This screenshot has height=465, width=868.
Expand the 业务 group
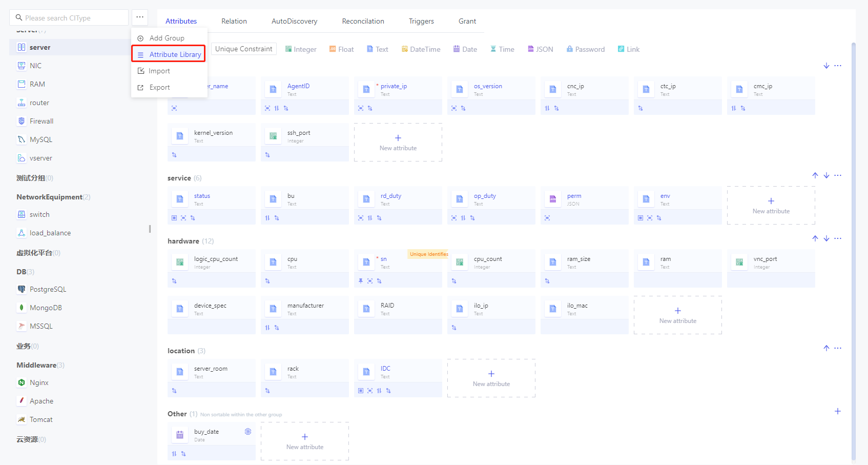click(x=27, y=346)
